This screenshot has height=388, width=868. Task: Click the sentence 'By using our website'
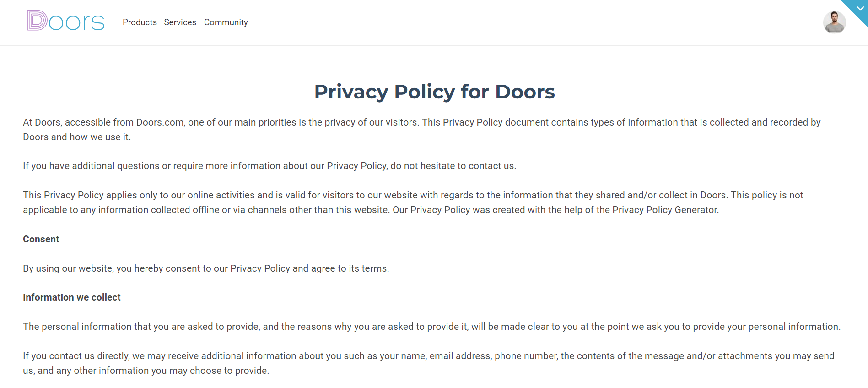[206, 268]
